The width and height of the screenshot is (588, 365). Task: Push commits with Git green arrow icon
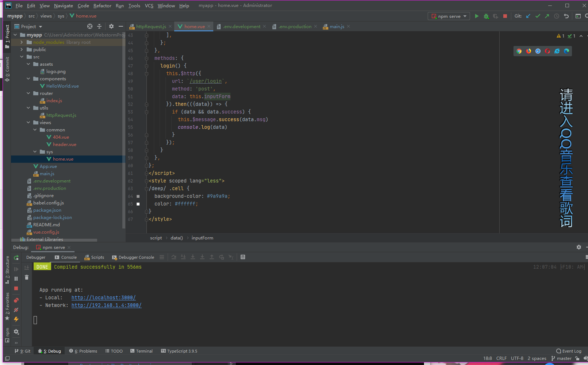tap(547, 16)
